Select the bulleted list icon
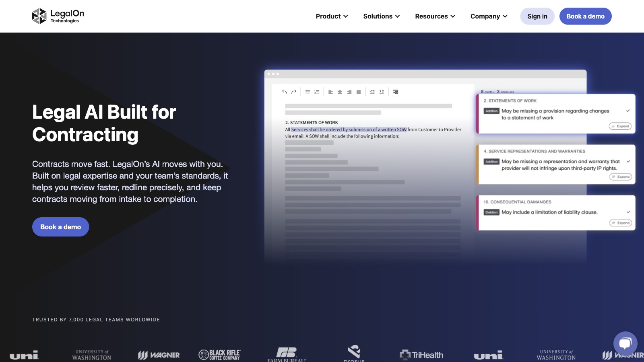Screen dimensions: 644x362 point(308,92)
